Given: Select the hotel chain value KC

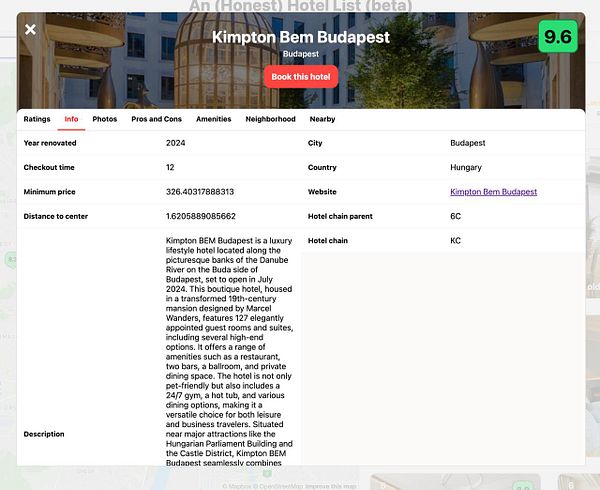Looking at the screenshot, I should (455, 241).
